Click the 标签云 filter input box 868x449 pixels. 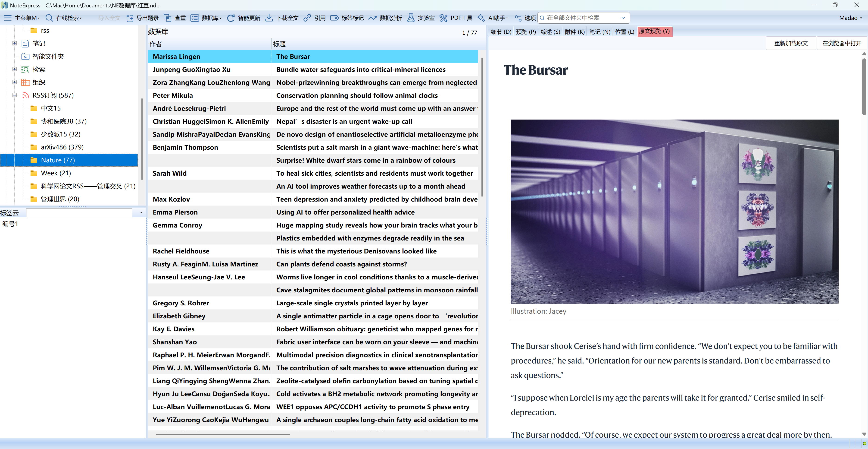click(x=79, y=212)
